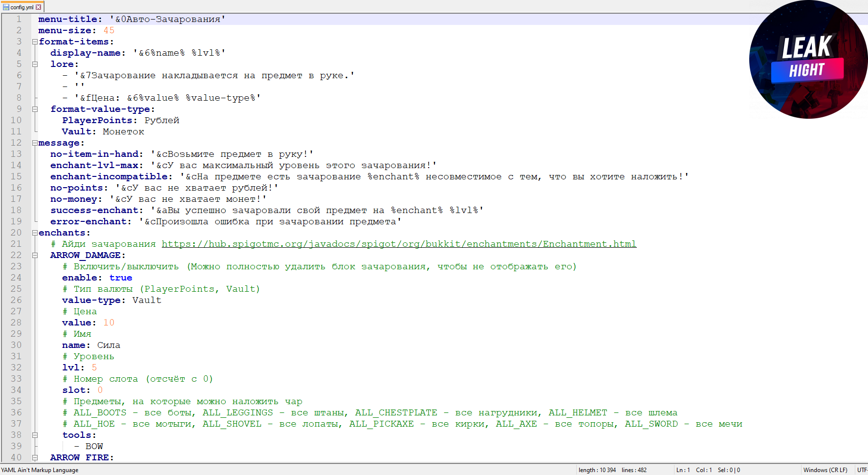Click the 'value: 10' number on line 28
This screenshot has height=475, width=868.
[109, 323]
